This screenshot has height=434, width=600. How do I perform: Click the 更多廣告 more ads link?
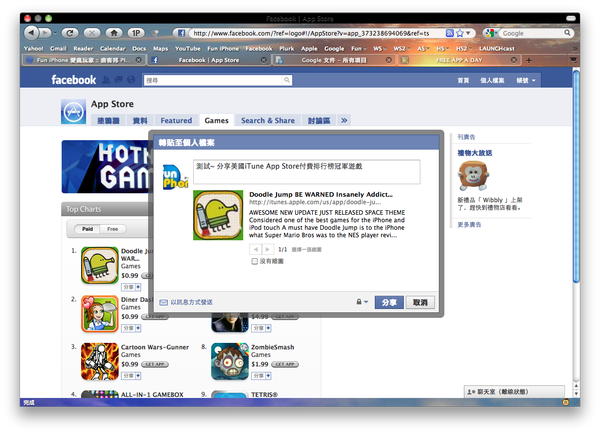coord(469,225)
